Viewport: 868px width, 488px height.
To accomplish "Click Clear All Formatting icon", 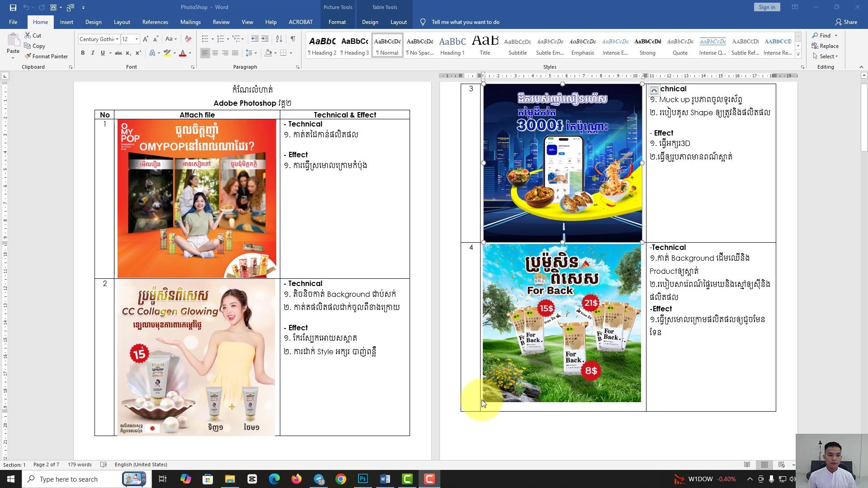I will click(x=189, y=39).
